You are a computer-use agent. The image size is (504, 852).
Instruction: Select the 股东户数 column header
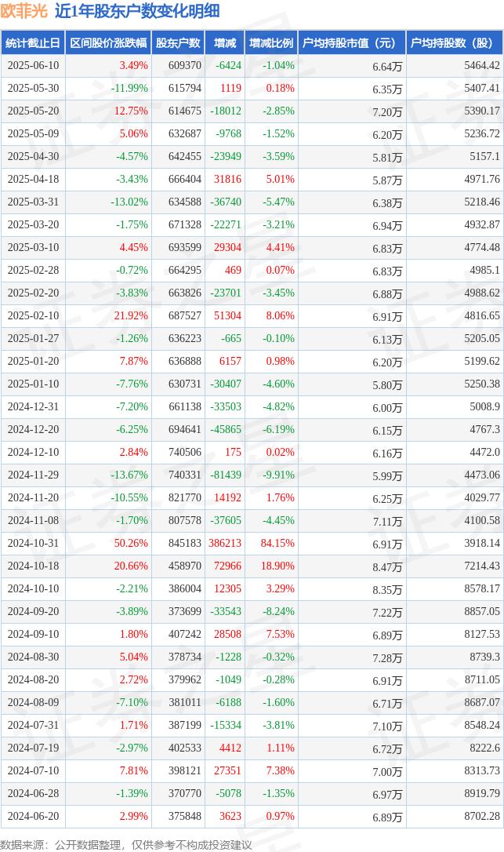(178, 43)
